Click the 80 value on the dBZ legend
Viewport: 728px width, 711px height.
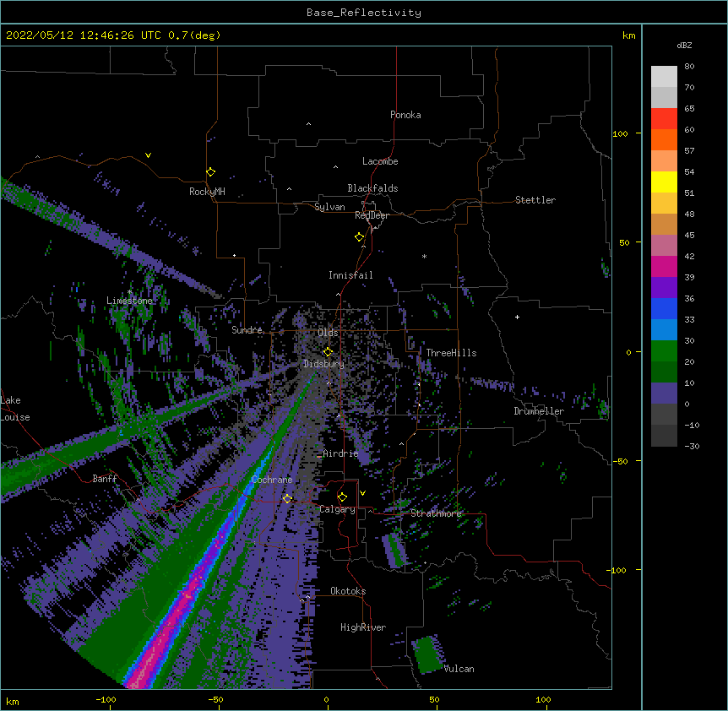pyautogui.click(x=689, y=67)
